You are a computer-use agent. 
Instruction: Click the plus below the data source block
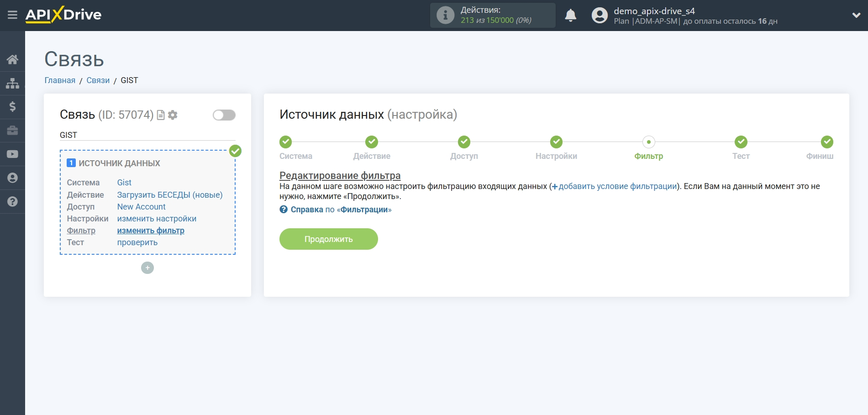tap(147, 268)
